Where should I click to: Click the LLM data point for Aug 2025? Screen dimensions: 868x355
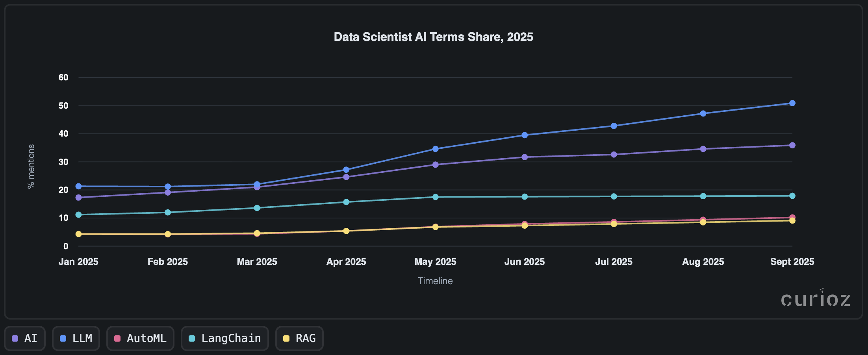coord(703,113)
